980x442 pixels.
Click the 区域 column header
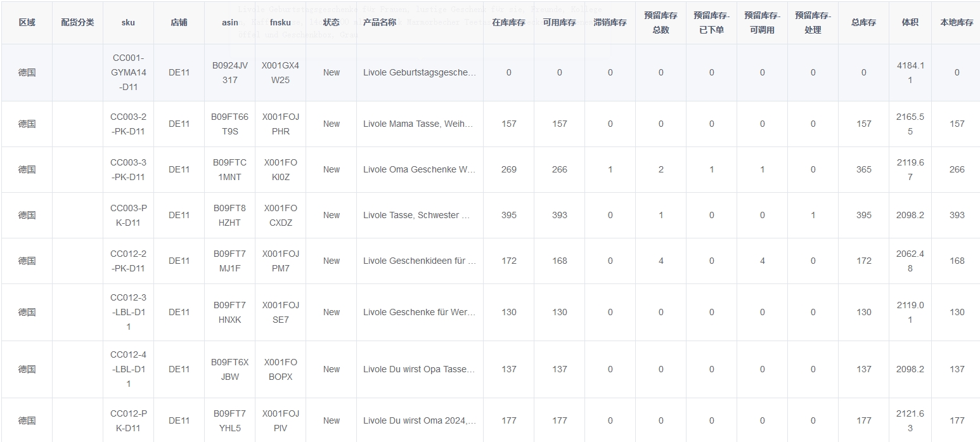(x=27, y=22)
